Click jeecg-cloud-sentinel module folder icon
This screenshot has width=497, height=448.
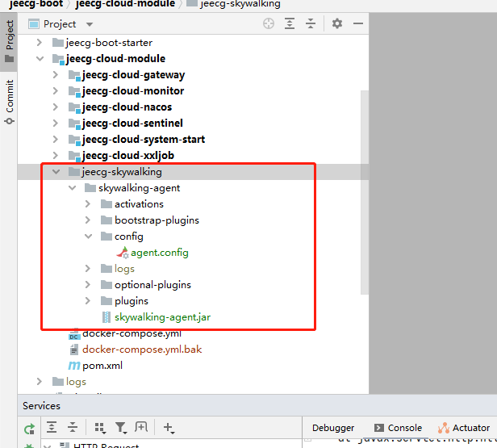point(74,124)
